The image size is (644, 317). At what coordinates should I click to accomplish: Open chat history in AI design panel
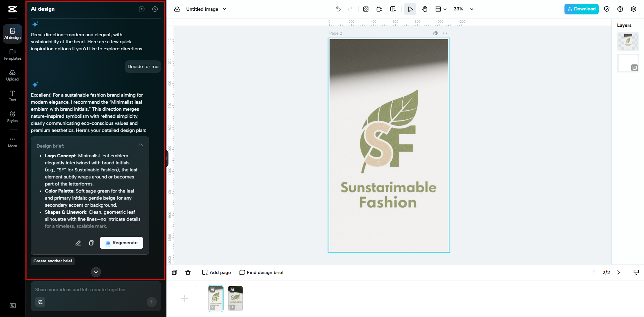click(x=155, y=9)
